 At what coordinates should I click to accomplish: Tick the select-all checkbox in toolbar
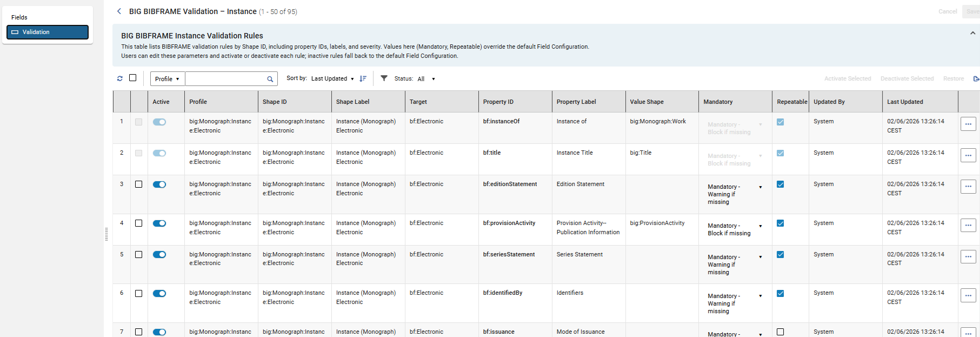click(133, 78)
